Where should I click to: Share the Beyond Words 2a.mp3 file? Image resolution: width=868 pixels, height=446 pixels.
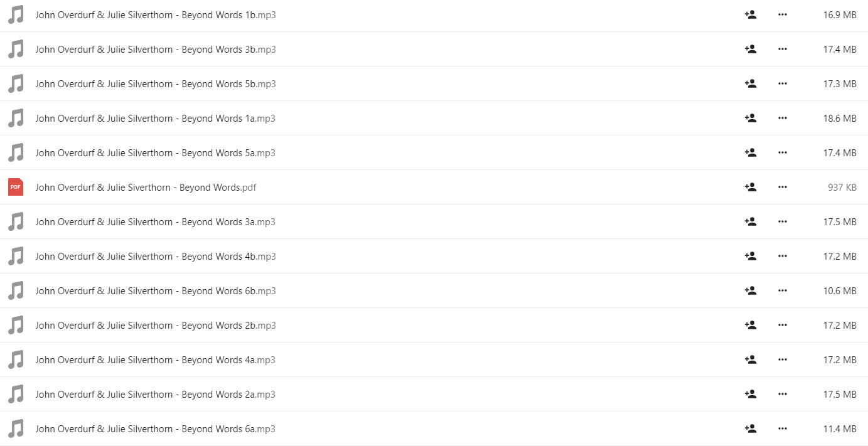pos(750,394)
